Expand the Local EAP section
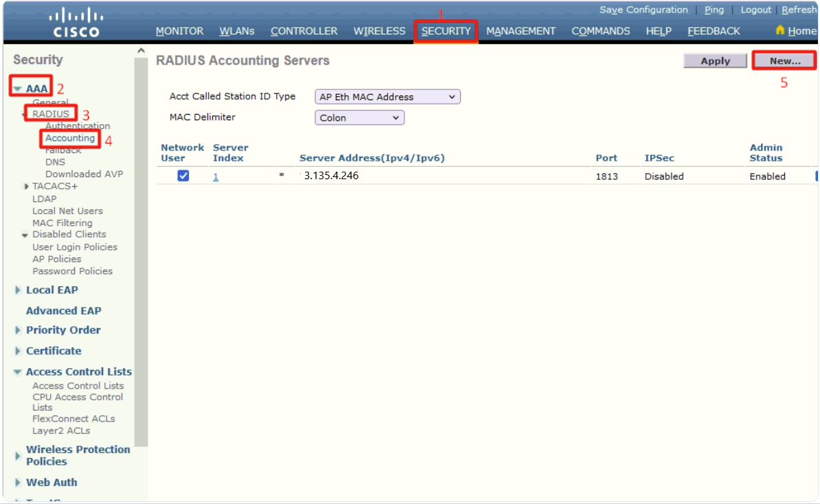 tap(18, 290)
